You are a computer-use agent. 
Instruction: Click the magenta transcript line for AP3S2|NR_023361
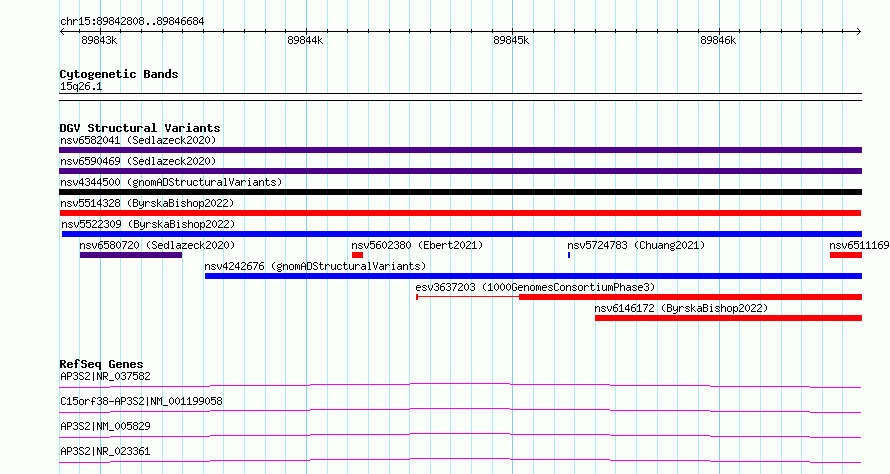pos(460,460)
